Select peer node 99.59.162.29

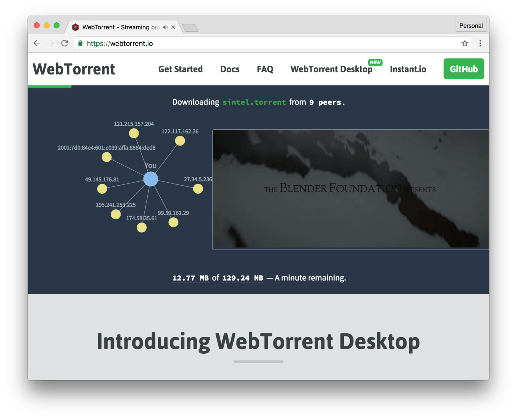point(174,222)
